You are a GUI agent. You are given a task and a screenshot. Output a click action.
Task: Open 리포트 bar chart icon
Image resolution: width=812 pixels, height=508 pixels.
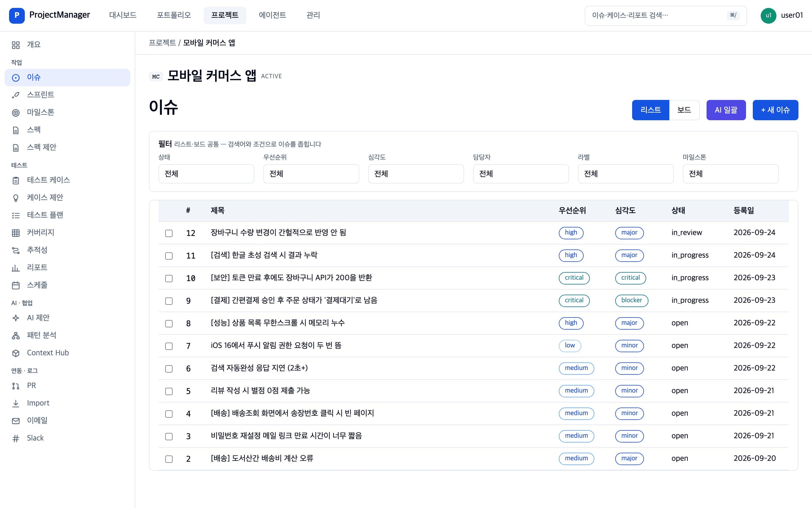pyautogui.click(x=16, y=268)
